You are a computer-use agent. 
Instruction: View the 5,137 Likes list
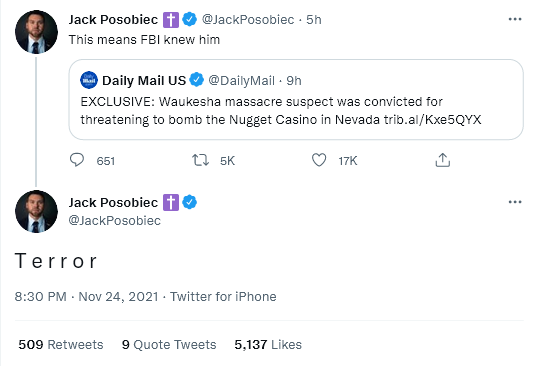tap(268, 345)
